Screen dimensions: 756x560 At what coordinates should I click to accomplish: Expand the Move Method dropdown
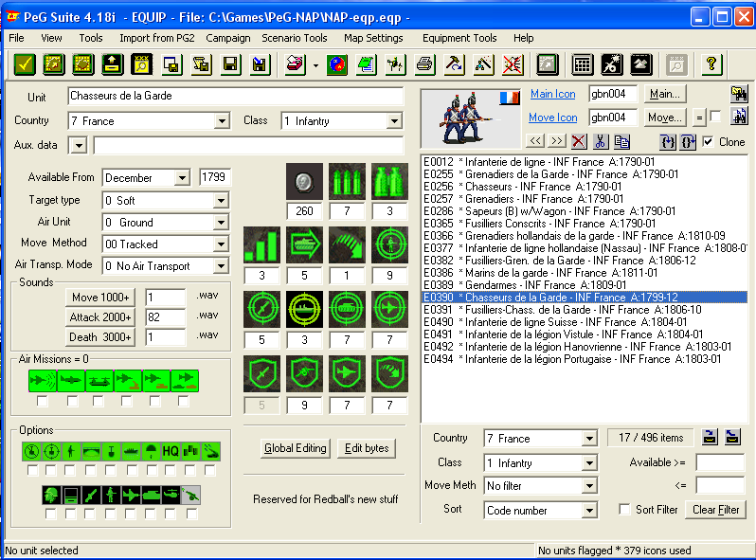pos(221,244)
